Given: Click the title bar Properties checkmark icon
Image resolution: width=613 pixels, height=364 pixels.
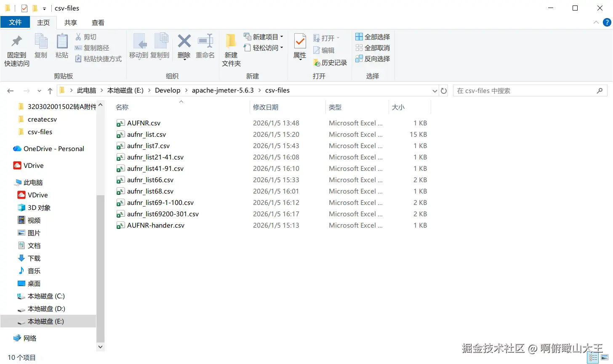Looking at the screenshot, I should 24,8.
